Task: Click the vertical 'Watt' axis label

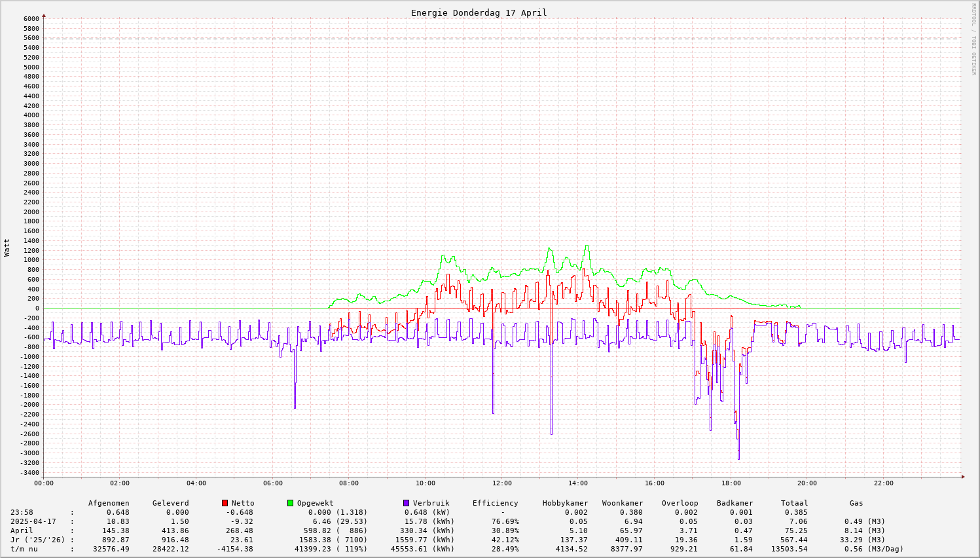Action: click(x=7, y=247)
